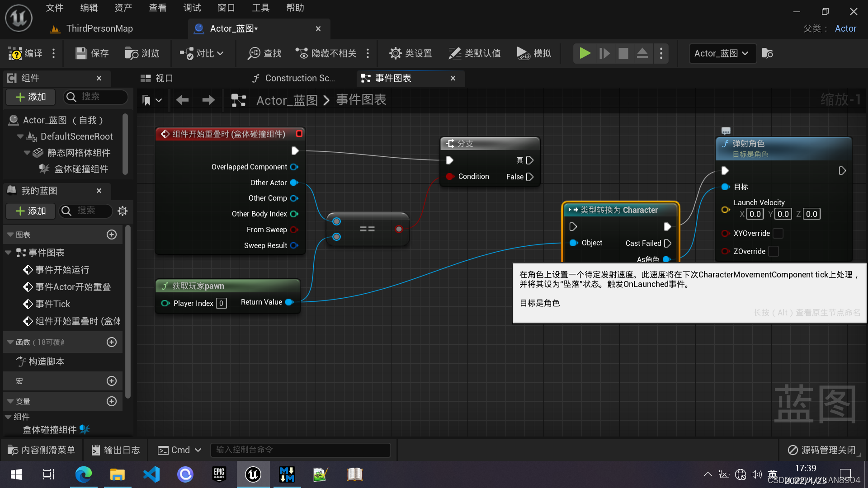Toggle Hide Unrelated nodes button

(325, 54)
